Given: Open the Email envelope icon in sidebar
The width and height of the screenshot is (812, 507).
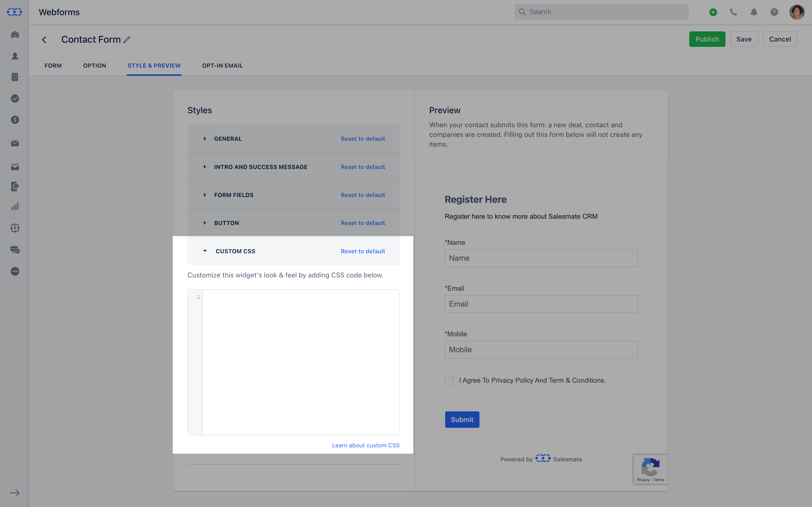Looking at the screenshot, I should click(14, 143).
